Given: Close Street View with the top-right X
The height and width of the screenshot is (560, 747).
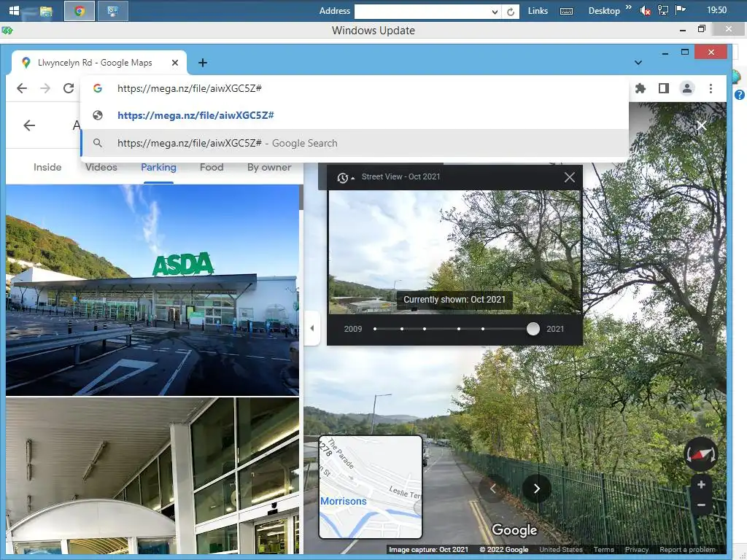Looking at the screenshot, I should 701,125.
